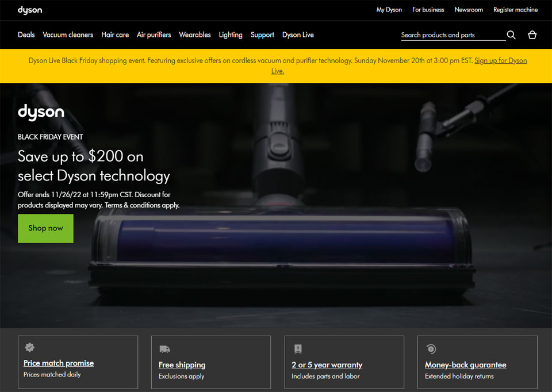Click 'Exclusions apply' text
Screen dimensions: 552x392
click(x=181, y=376)
